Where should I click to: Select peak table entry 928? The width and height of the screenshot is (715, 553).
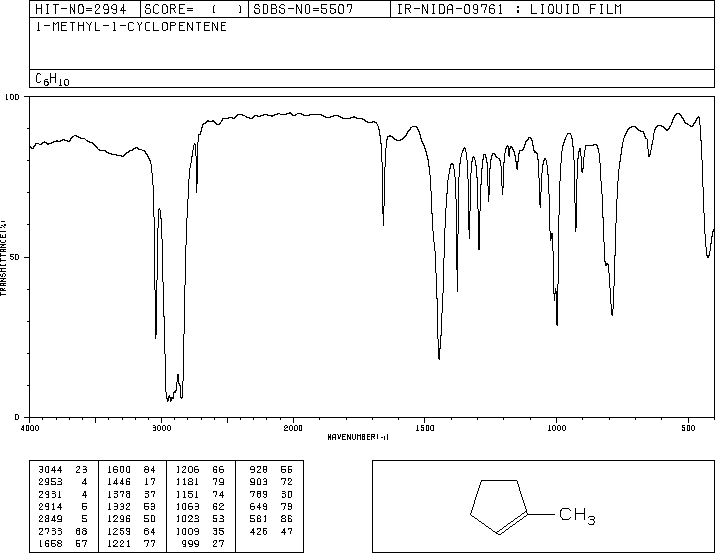point(271,470)
